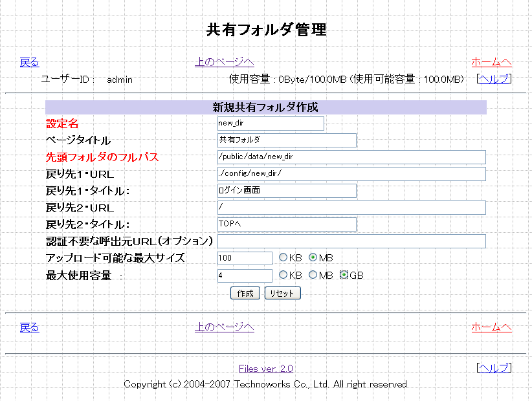The image size is (532, 401).
Task: Select GB for 最大使用容量
Action: click(344, 275)
